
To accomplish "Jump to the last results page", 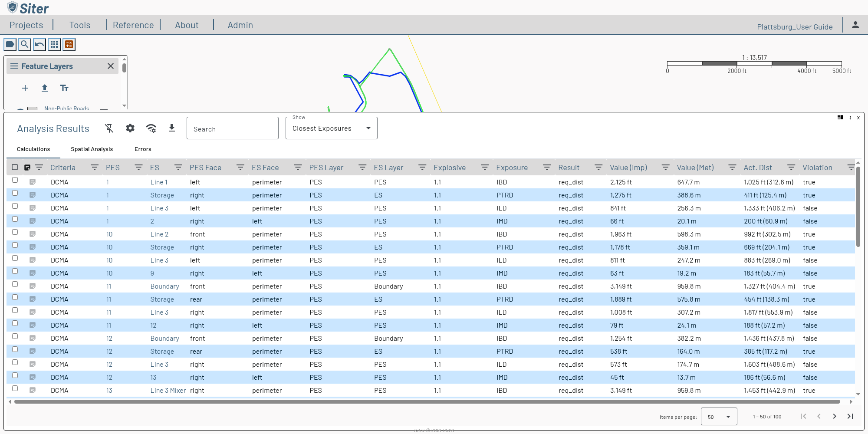I will (850, 416).
